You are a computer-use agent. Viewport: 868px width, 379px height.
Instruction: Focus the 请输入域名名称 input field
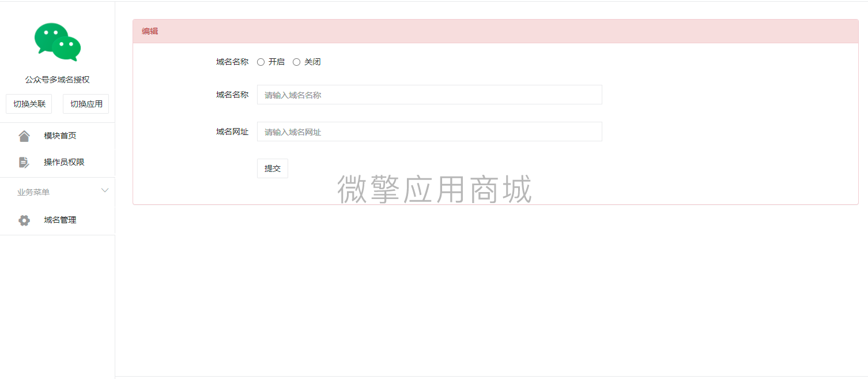(429, 95)
